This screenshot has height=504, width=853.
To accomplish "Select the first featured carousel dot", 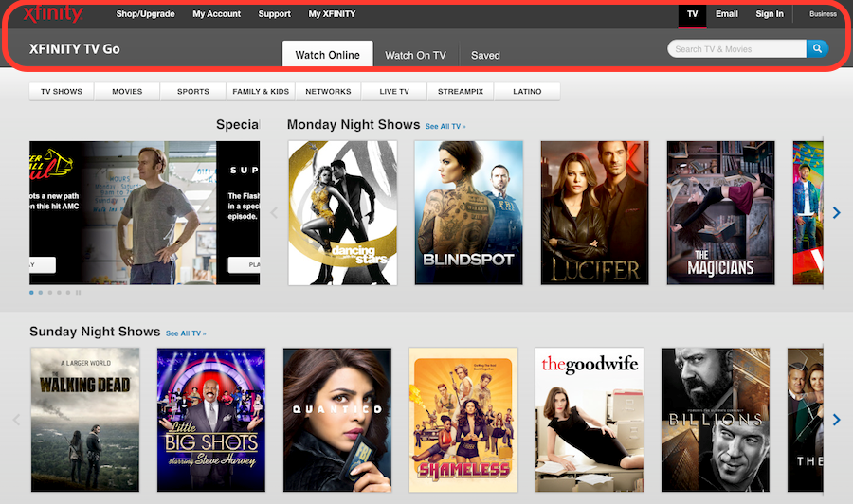I will tap(31, 293).
